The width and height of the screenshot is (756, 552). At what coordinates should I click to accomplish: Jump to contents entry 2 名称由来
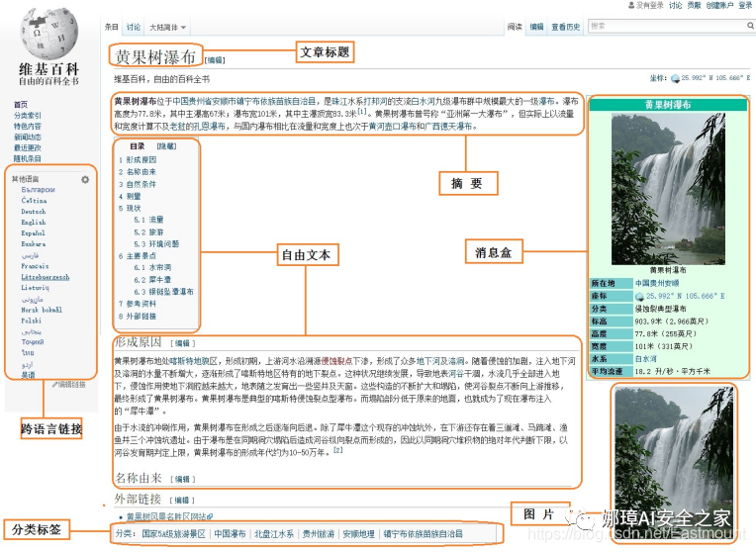click(x=138, y=172)
